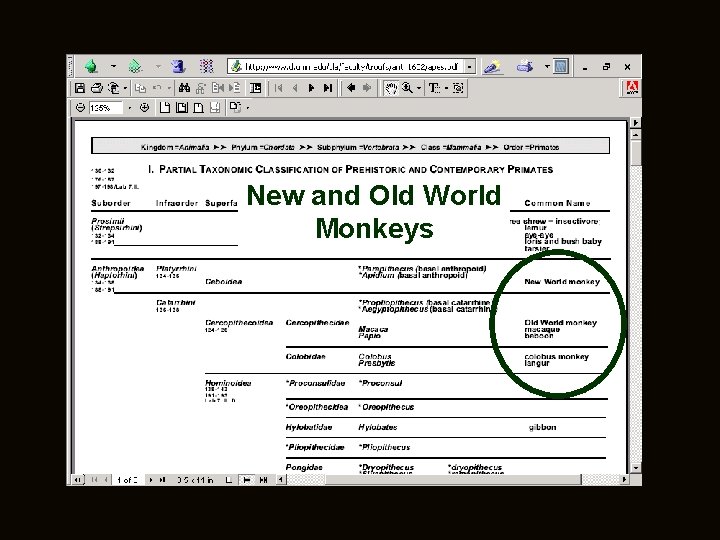Open the Rotate view dropdown arrow
720x540 pixels.
[x=248, y=108]
